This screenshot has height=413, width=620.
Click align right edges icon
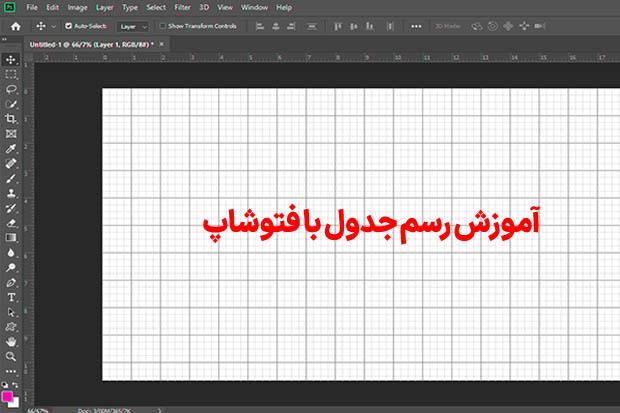coord(291,26)
